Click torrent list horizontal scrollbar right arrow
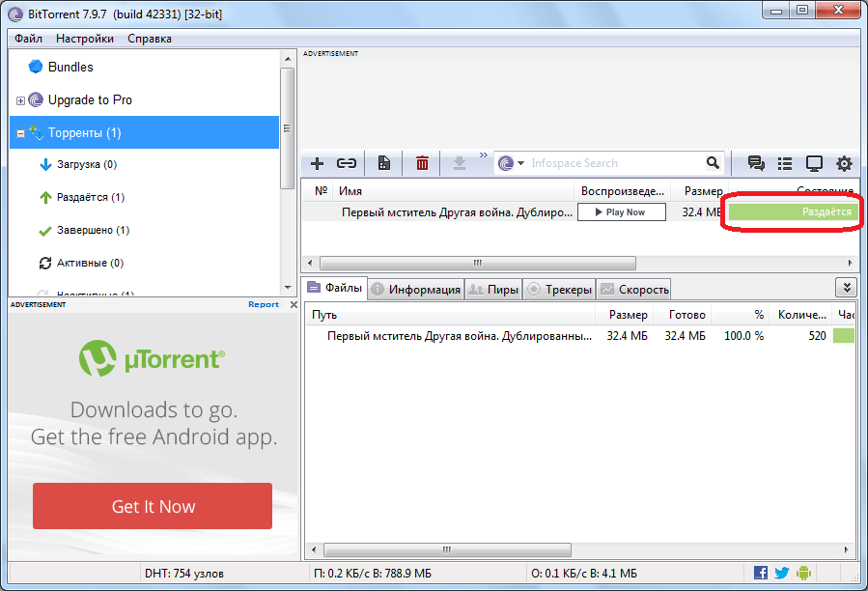Screen dimensions: 868x591 [x=851, y=263]
